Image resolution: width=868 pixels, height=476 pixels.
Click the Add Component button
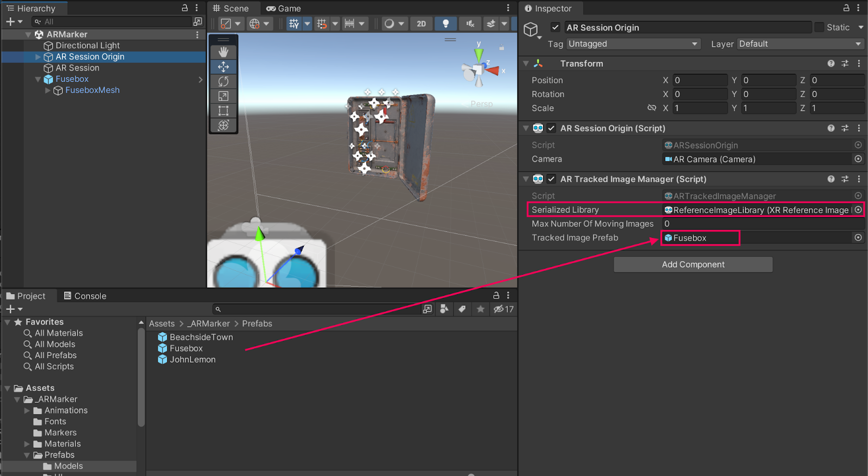[x=693, y=264]
